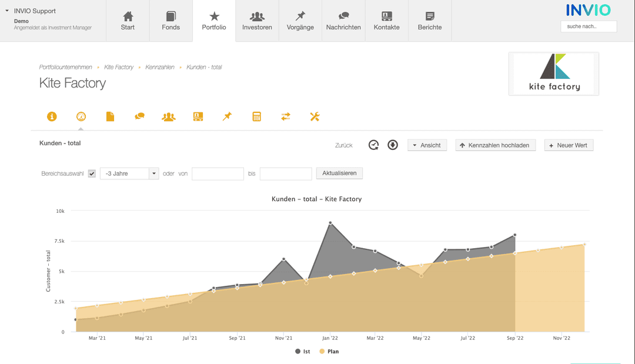Open the -3 Jahre range dropdown
This screenshot has height=364, width=635.
[x=129, y=173]
